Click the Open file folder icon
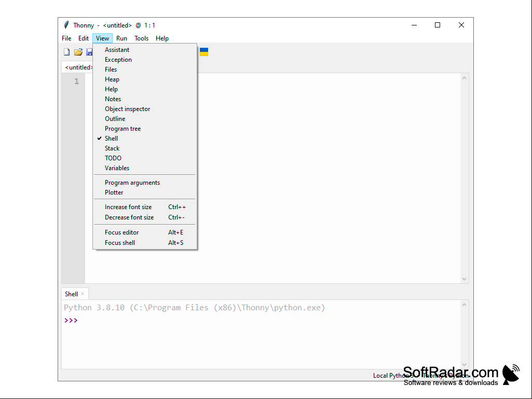 pyautogui.click(x=78, y=52)
